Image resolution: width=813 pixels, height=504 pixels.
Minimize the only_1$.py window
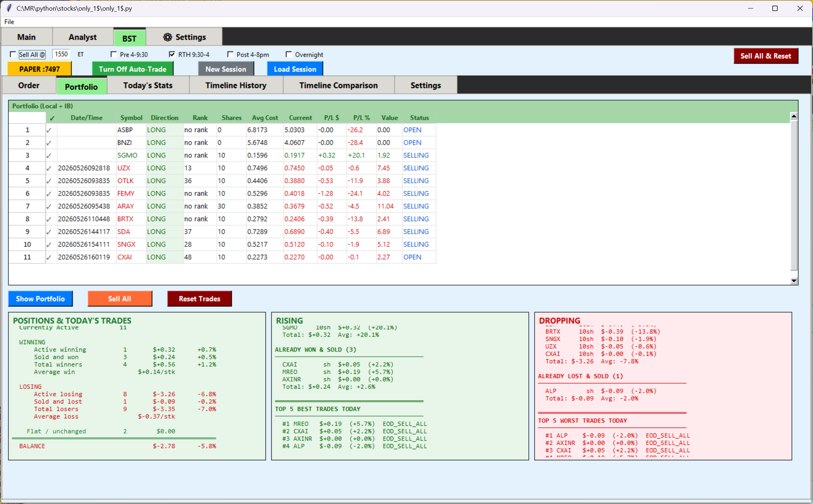(x=750, y=8)
